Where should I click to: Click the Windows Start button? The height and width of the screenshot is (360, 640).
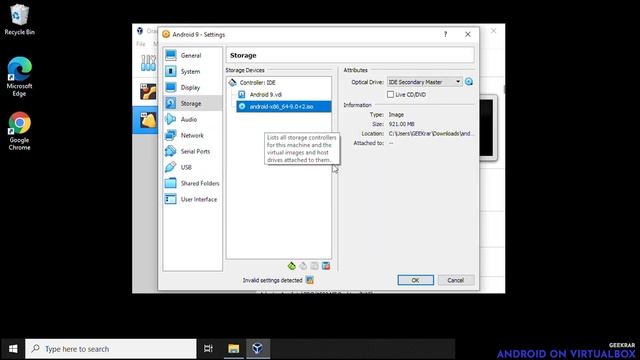13,349
